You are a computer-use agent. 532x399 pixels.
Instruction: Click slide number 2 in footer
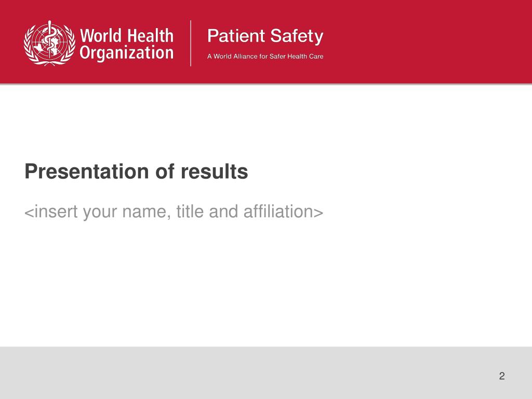[502, 376]
